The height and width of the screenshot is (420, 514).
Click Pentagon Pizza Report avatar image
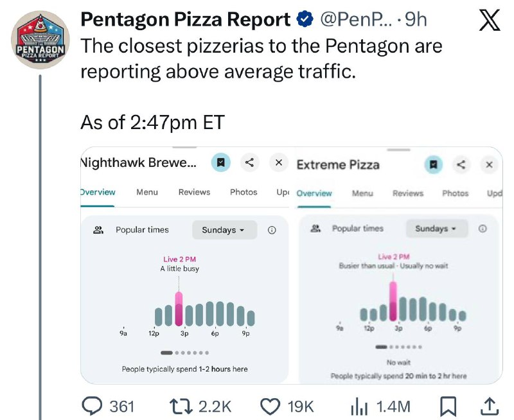40,40
